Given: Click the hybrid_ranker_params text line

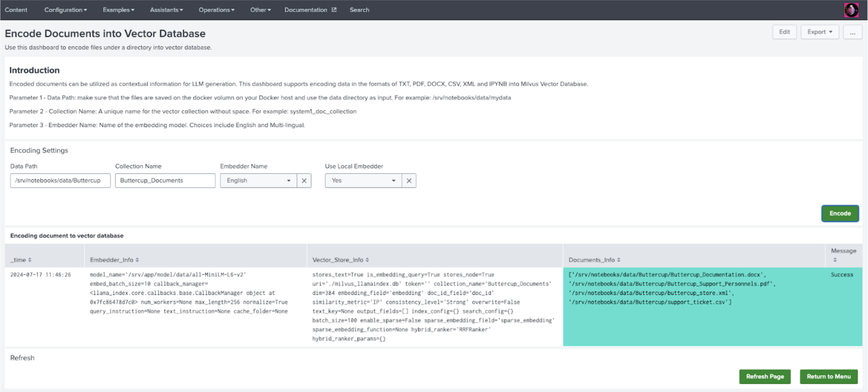Looking at the screenshot, I should [x=349, y=339].
